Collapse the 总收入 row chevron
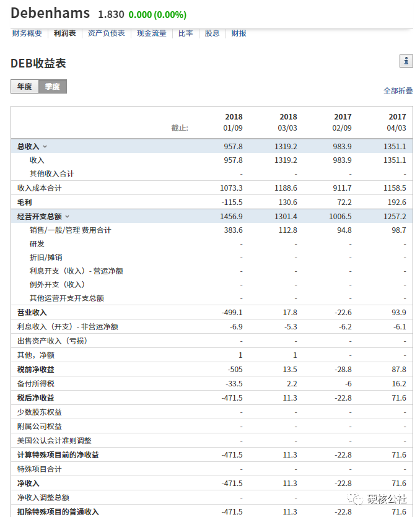This screenshot has height=517, width=420. click(x=45, y=146)
